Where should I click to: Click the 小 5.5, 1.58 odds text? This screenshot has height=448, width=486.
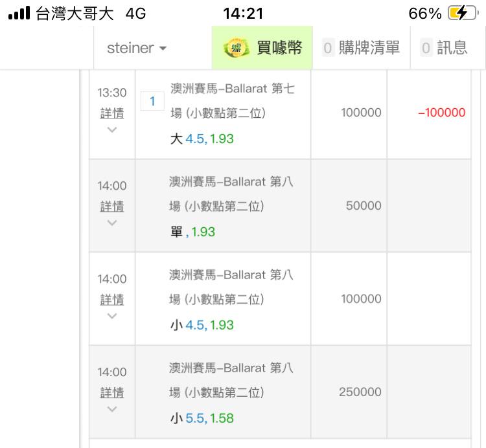pos(202,418)
